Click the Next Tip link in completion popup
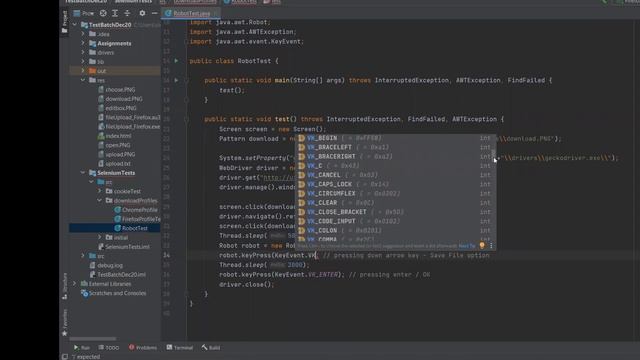Screen dimensions: 640x360 (467, 246)
